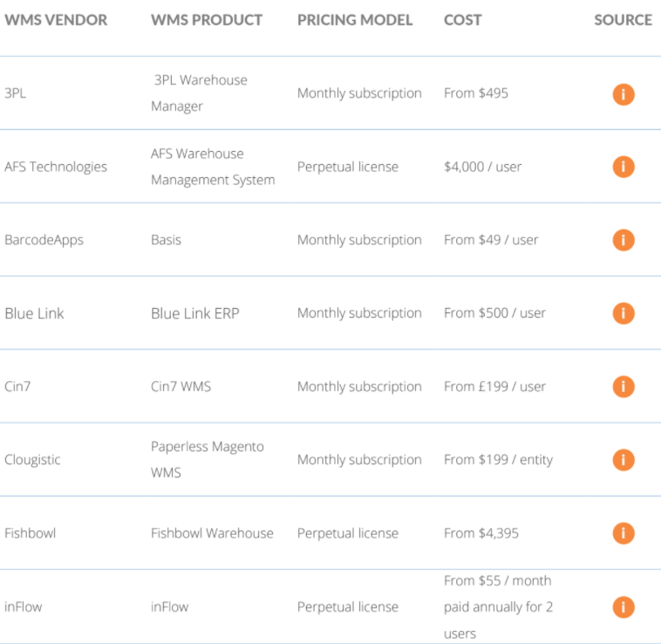The height and width of the screenshot is (644, 661).
Task: Select inFlow's Perpetual license cell
Action: tap(348, 607)
